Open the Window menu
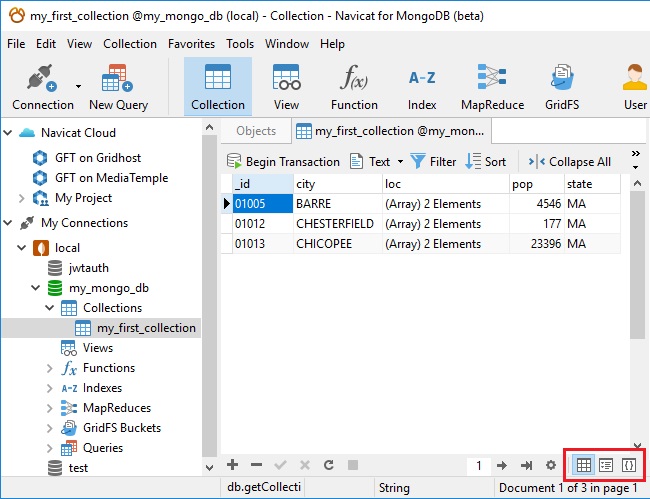 point(287,44)
